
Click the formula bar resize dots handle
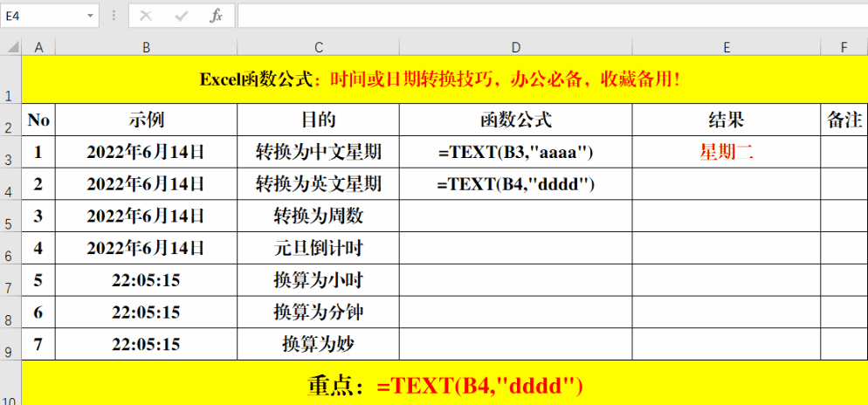[x=114, y=16]
